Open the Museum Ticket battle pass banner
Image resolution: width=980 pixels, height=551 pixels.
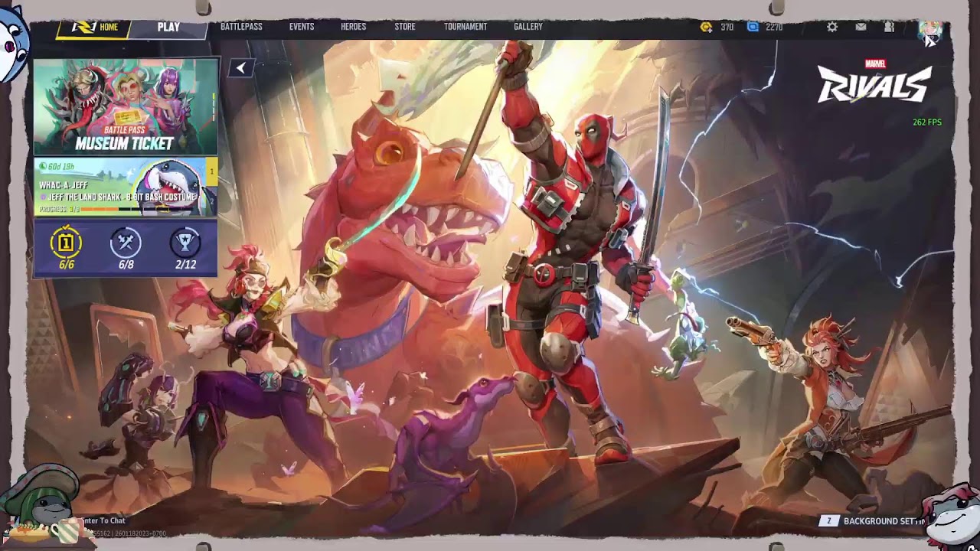[126, 106]
